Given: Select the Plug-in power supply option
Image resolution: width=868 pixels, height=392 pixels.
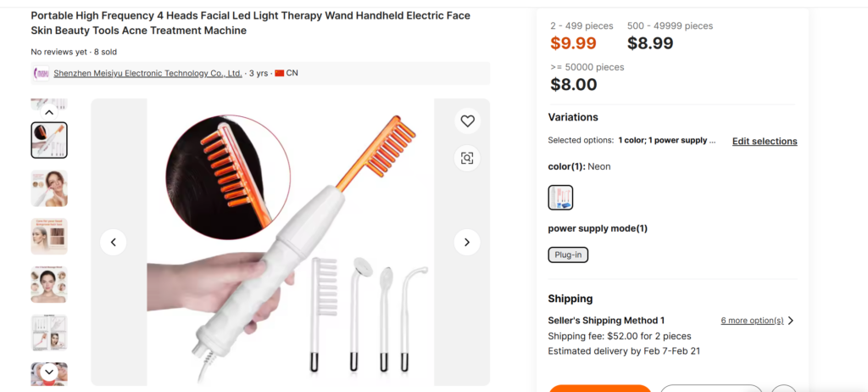Looking at the screenshot, I should 568,255.
